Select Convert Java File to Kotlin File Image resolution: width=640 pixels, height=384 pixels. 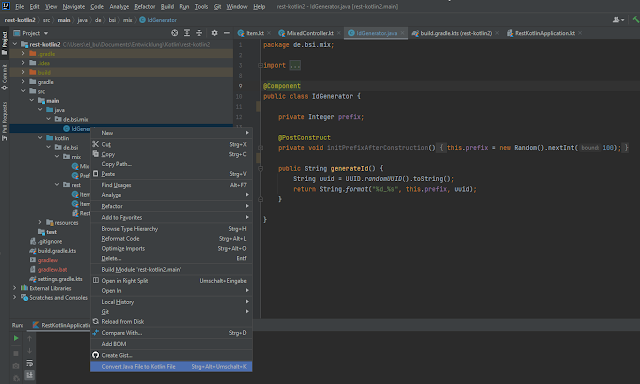click(x=171, y=367)
